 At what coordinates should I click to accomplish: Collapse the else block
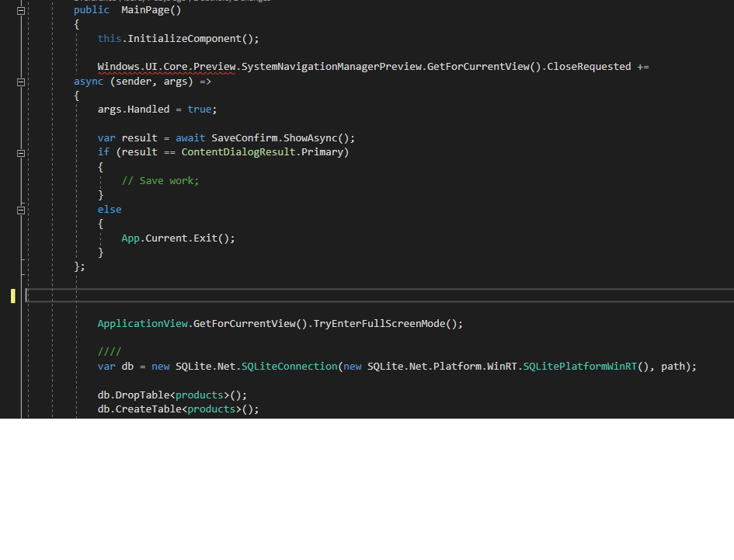coord(21,210)
